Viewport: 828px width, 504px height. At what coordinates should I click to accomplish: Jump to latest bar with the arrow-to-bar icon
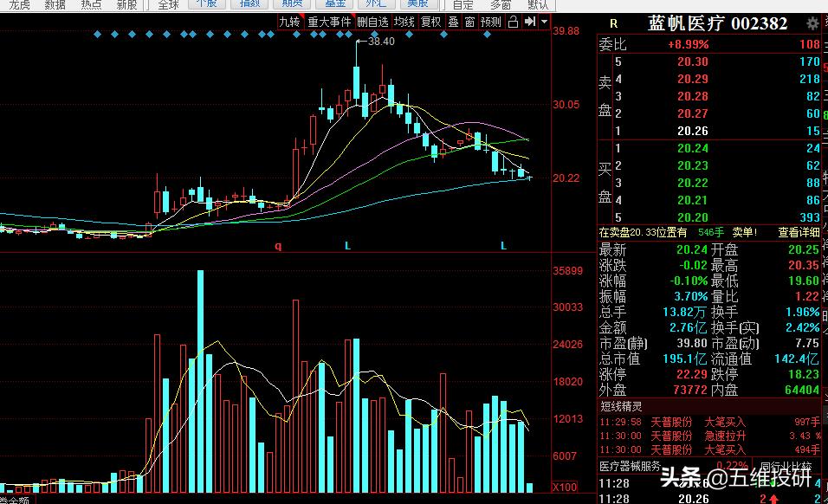pyautogui.click(x=530, y=22)
